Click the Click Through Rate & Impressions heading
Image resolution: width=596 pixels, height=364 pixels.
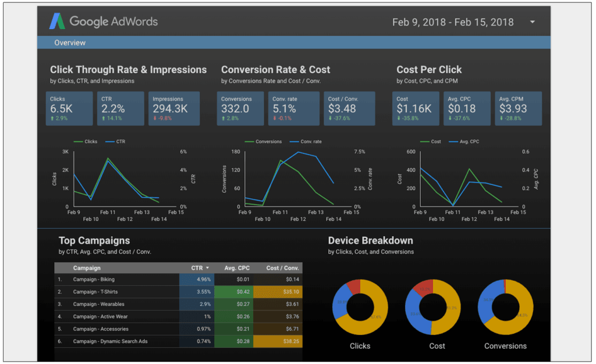pyautogui.click(x=129, y=70)
